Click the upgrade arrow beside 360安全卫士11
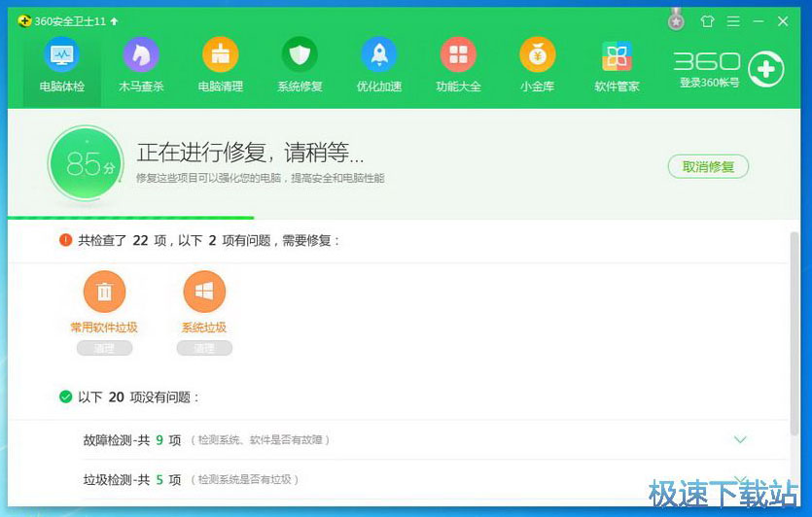The width and height of the screenshot is (812, 517). coord(115,21)
